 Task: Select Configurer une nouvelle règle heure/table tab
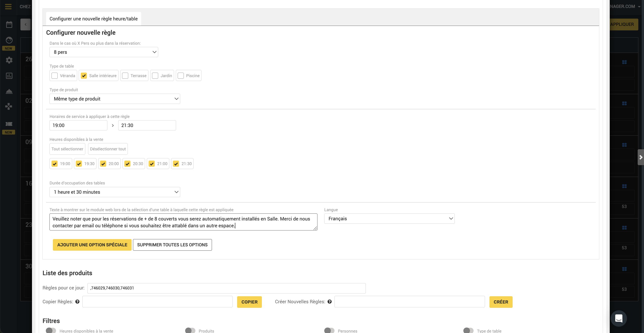(93, 19)
